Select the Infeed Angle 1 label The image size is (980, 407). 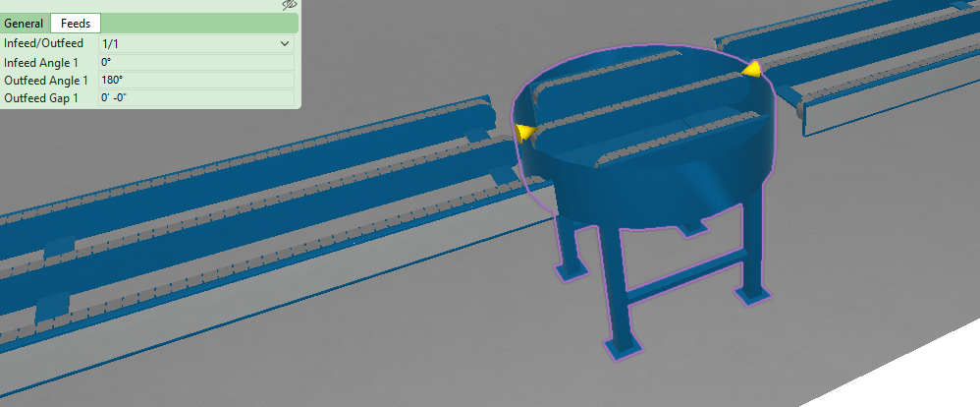pyautogui.click(x=42, y=63)
